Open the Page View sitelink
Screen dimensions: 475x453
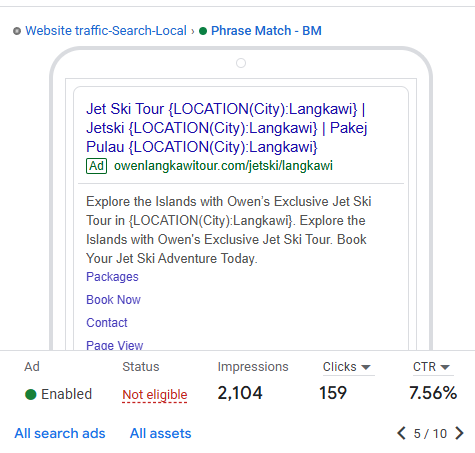point(114,345)
